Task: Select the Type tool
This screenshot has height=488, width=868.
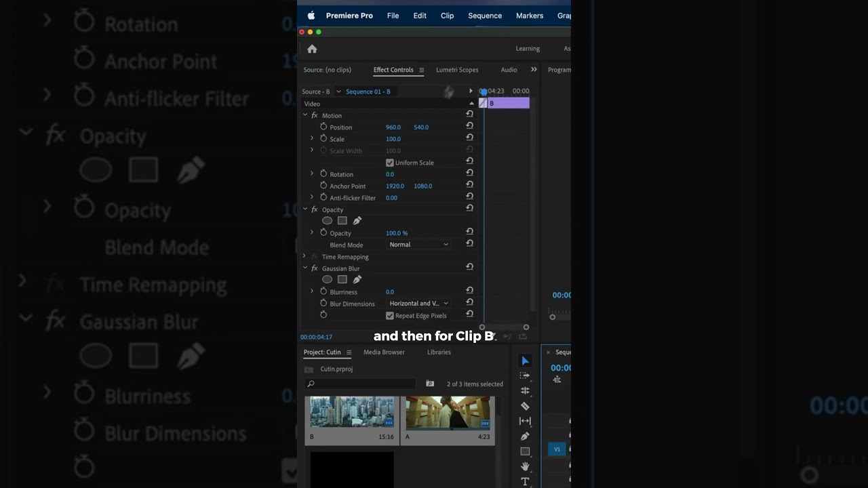Action: tap(525, 481)
